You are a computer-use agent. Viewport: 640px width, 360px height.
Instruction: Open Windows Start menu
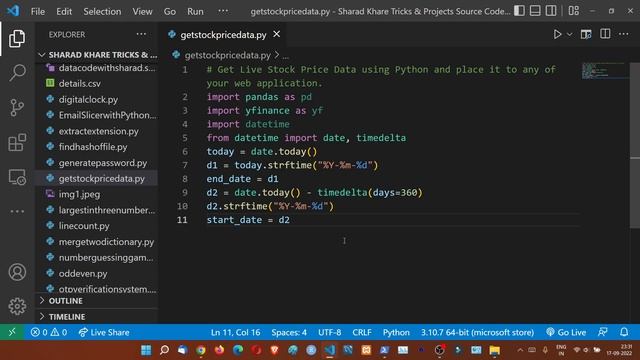click(x=146, y=350)
